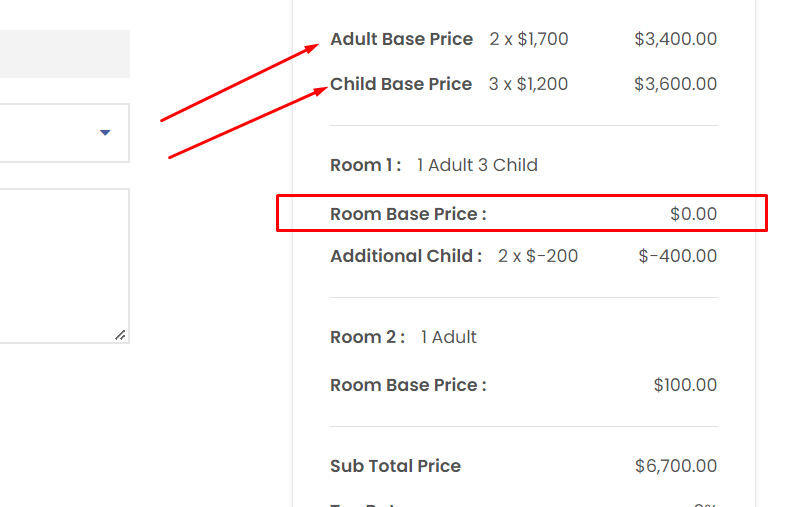This screenshot has width=796, height=507.
Task: Click the $0.00 room base price value
Action: [x=693, y=214]
